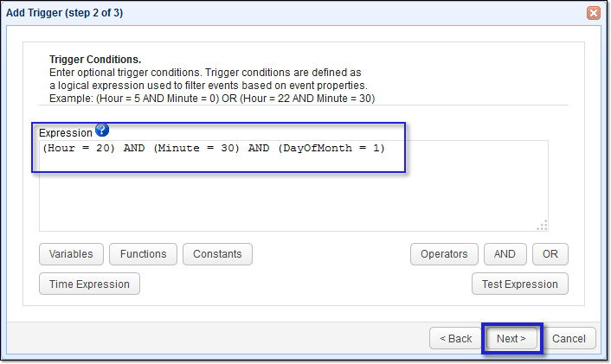
Task: Proceed with the Next button
Action: click(x=511, y=339)
